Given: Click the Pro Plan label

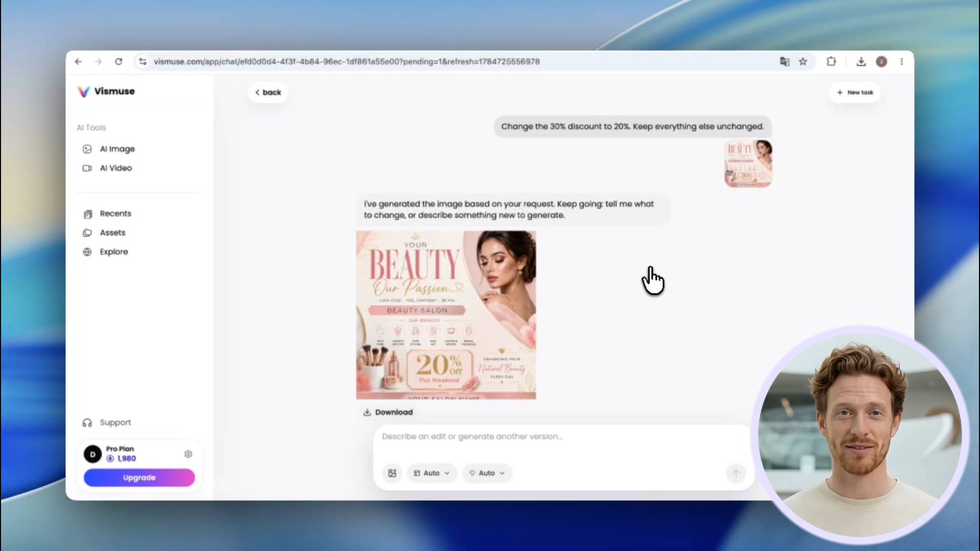Looking at the screenshot, I should coord(120,449).
